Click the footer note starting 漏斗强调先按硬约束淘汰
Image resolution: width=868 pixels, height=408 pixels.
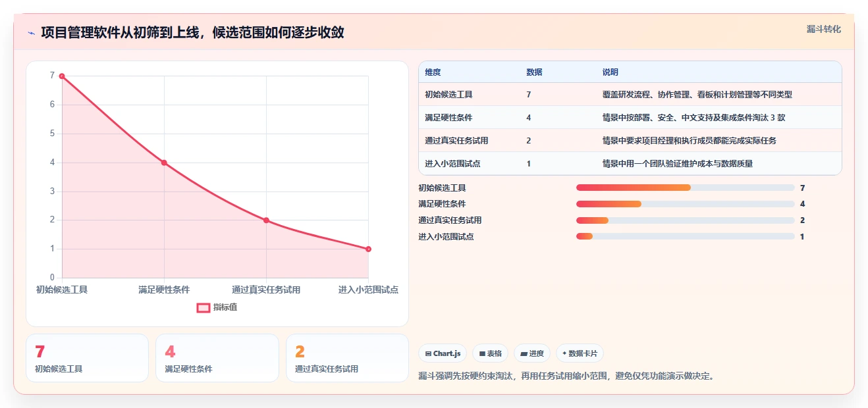coord(566,376)
